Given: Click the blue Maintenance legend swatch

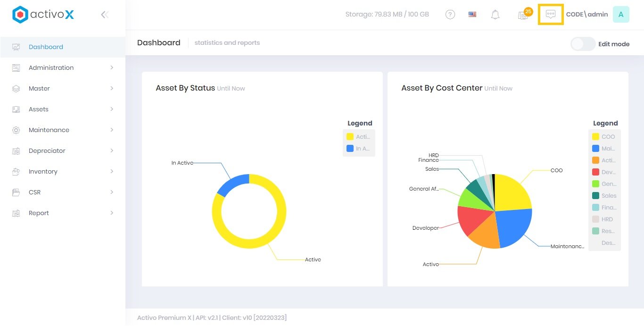Looking at the screenshot, I should click(x=595, y=149).
